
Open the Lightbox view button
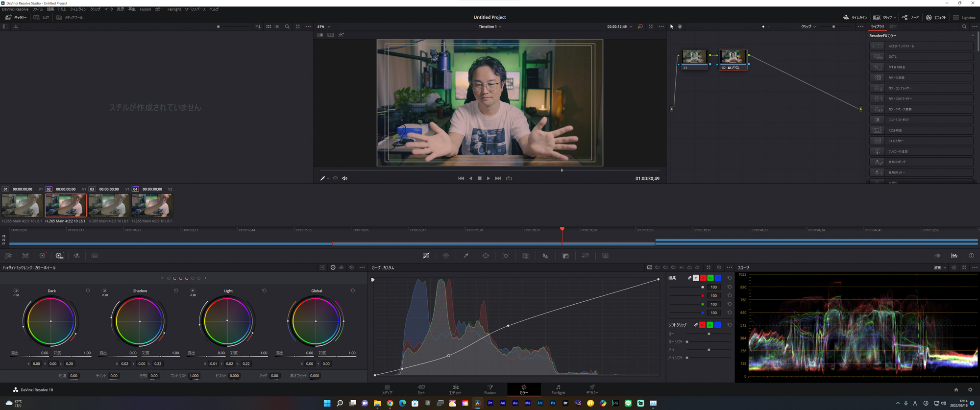click(x=964, y=18)
